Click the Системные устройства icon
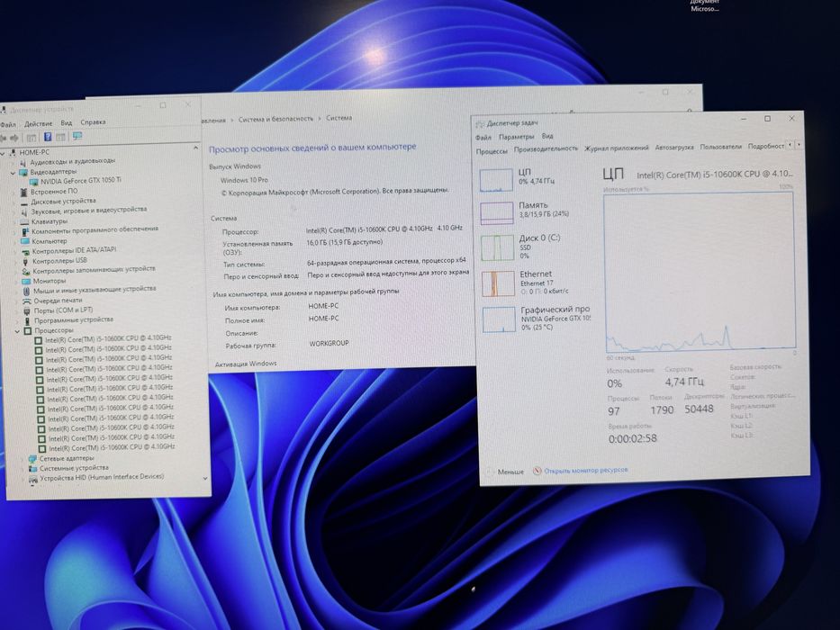This screenshot has height=630, width=840. (32, 468)
